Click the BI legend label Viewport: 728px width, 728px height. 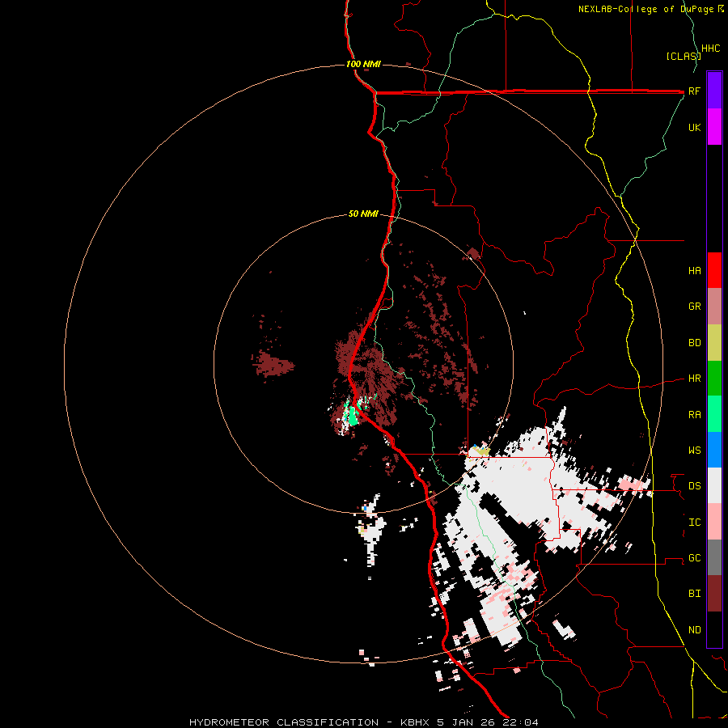[694, 594]
